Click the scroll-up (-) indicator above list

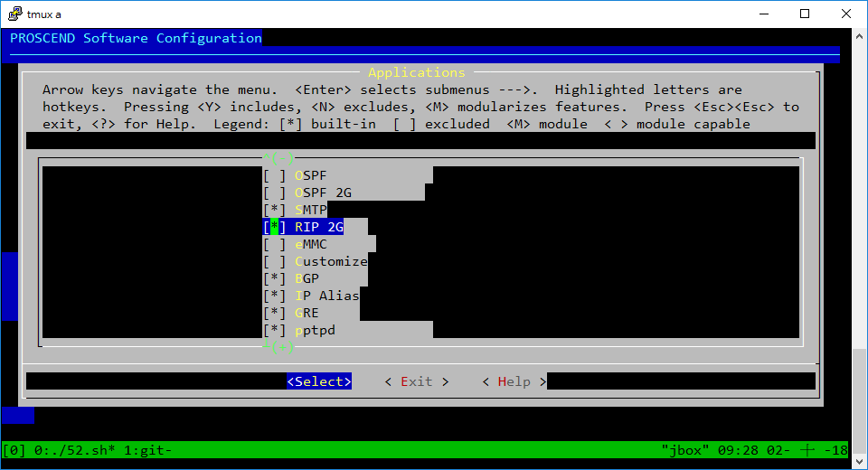click(278, 158)
